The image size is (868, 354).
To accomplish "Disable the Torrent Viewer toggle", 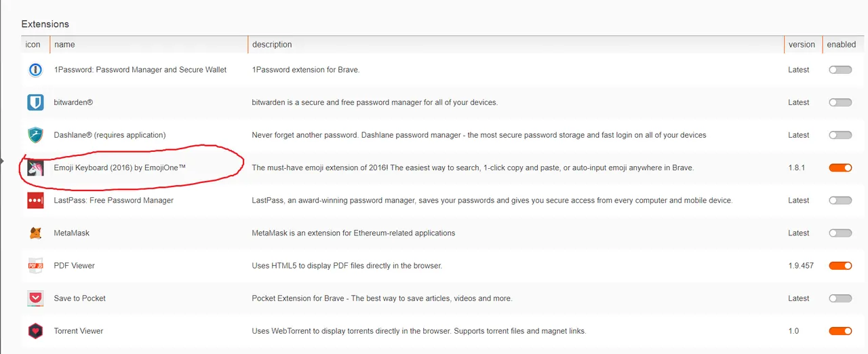I will pos(840,331).
